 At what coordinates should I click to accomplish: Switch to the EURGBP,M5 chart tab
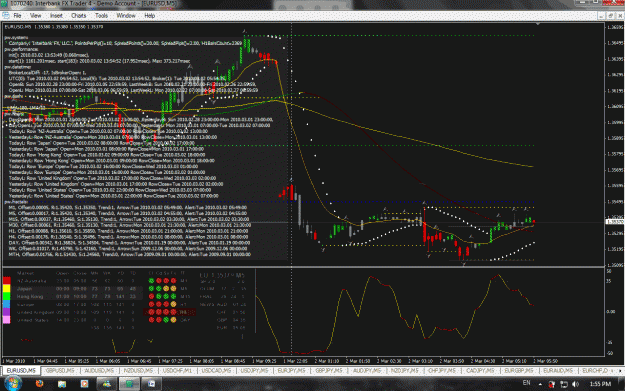tap(519, 371)
